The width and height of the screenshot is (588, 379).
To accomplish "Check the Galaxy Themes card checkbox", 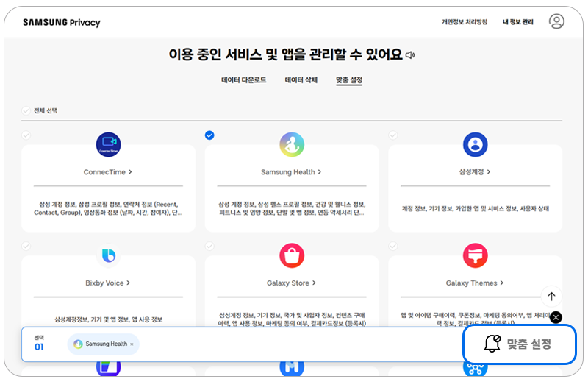I will coord(393,246).
